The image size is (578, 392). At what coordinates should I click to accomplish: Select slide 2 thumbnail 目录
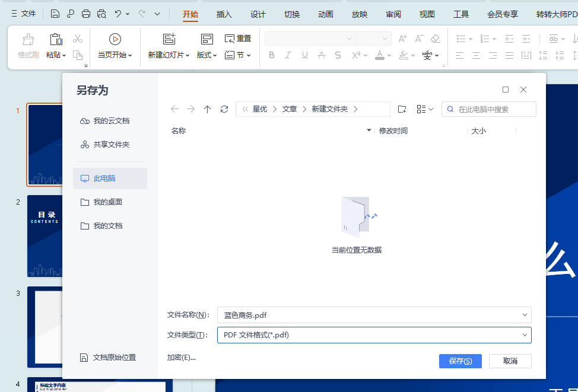click(45, 236)
